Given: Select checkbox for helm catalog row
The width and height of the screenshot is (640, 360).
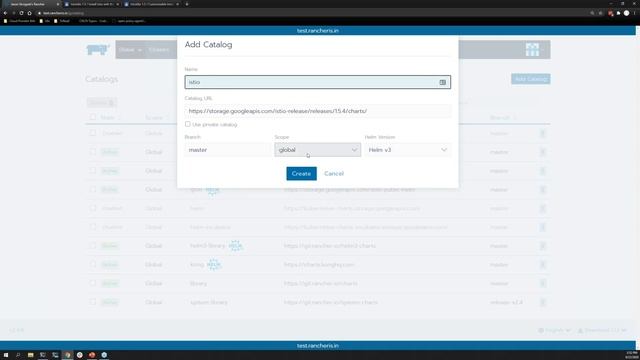Looking at the screenshot, I should [x=93, y=208].
